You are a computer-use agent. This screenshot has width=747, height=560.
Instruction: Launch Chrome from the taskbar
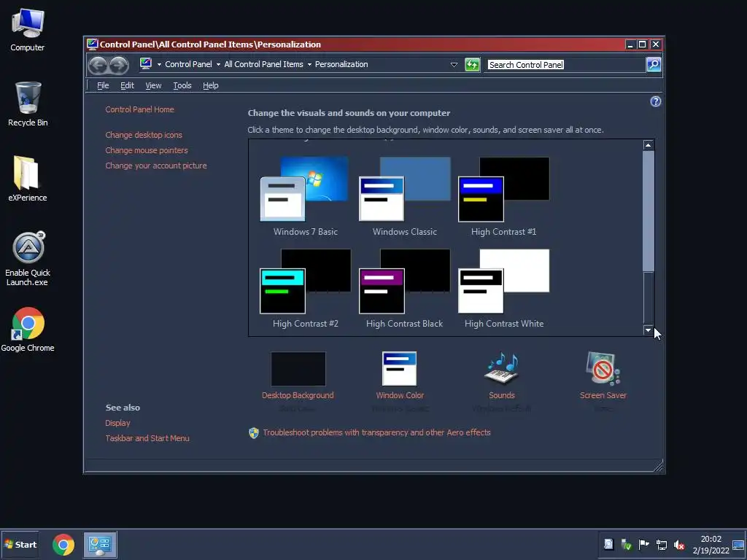click(x=63, y=545)
